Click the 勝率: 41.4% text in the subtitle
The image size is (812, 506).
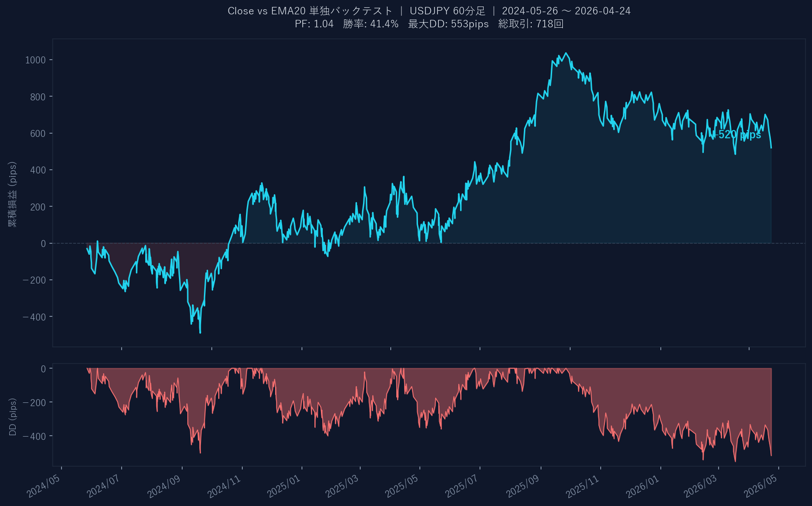click(370, 24)
